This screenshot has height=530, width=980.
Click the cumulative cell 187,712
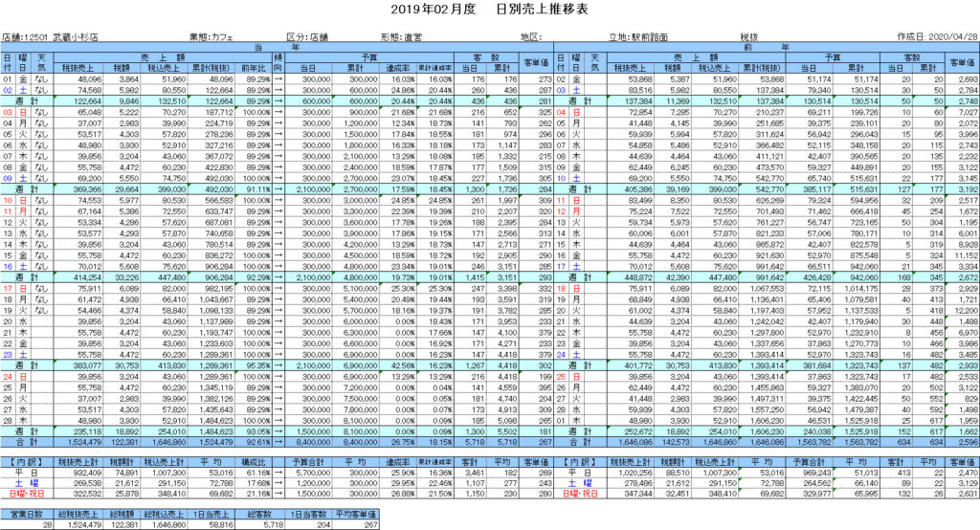pyautogui.click(x=219, y=113)
